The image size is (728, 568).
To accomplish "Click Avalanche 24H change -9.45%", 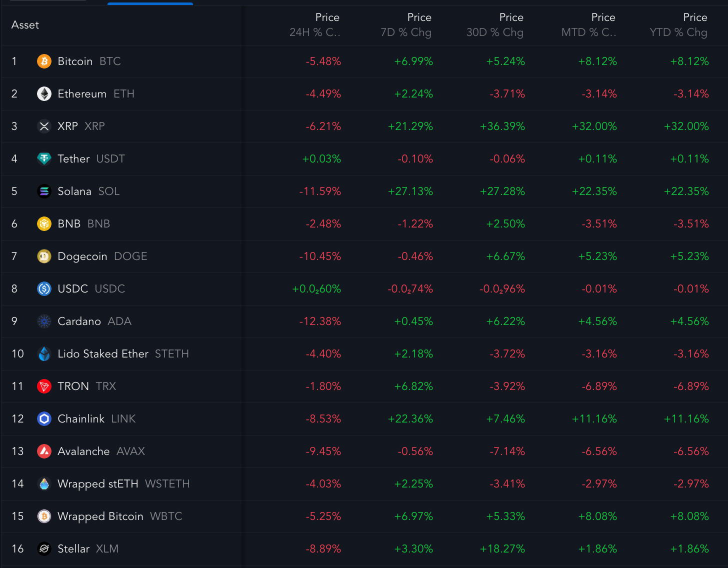I will coord(323,451).
